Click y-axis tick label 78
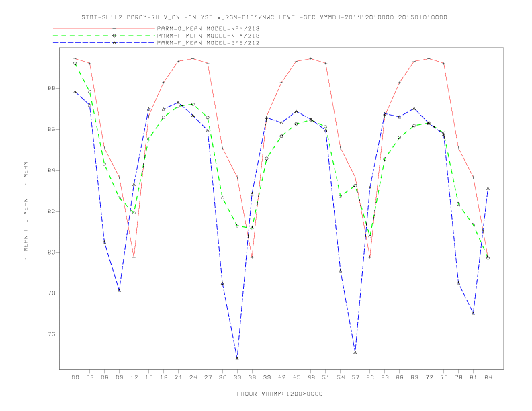Screen dimensions: 532x411 (51, 293)
